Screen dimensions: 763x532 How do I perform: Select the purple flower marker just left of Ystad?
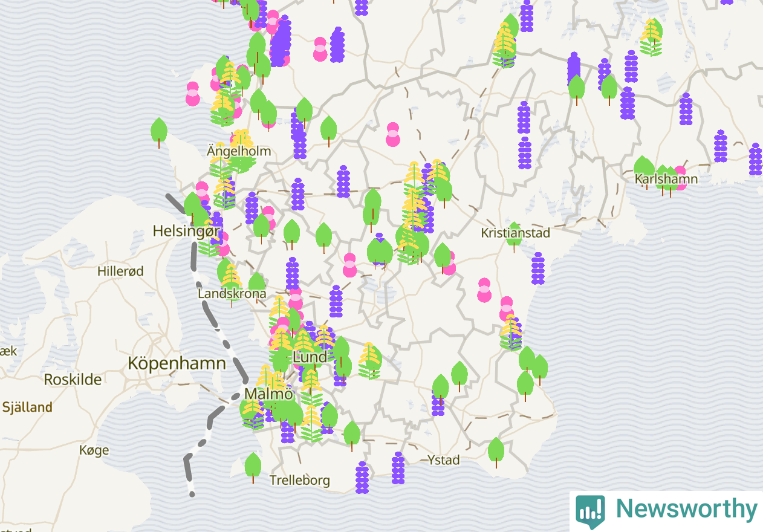pyautogui.click(x=398, y=468)
